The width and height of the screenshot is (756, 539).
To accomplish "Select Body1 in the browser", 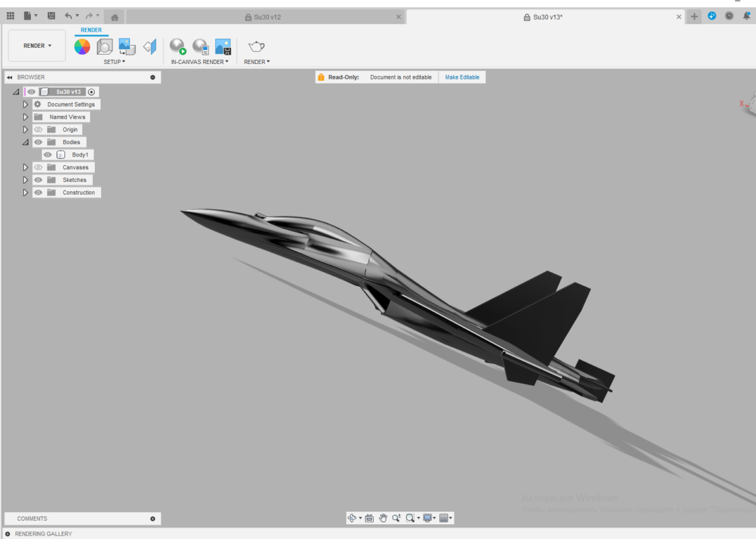I will click(80, 154).
